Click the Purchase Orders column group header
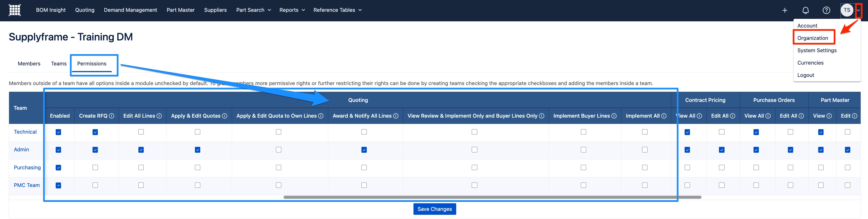Screen dimensions: 868x219 [774, 100]
